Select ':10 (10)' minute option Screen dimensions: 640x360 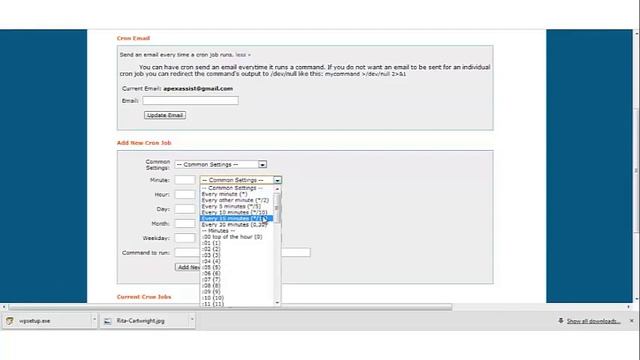[213, 298]
